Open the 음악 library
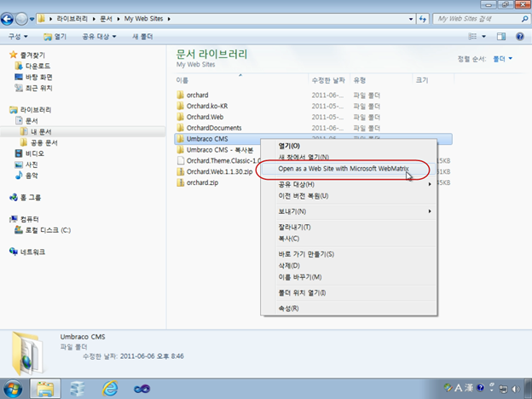 coord(32,176)
